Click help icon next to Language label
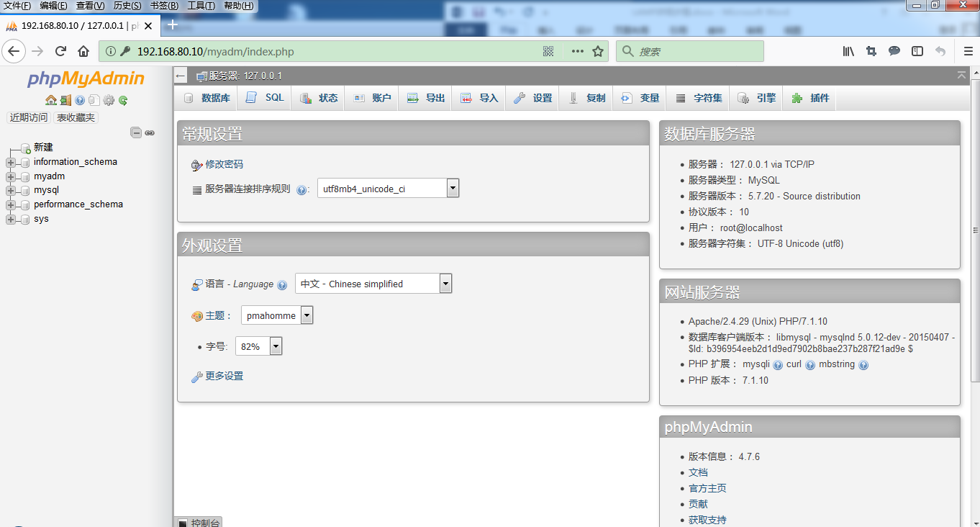Screen dimensions: 980x527 (x=282, y=284)
